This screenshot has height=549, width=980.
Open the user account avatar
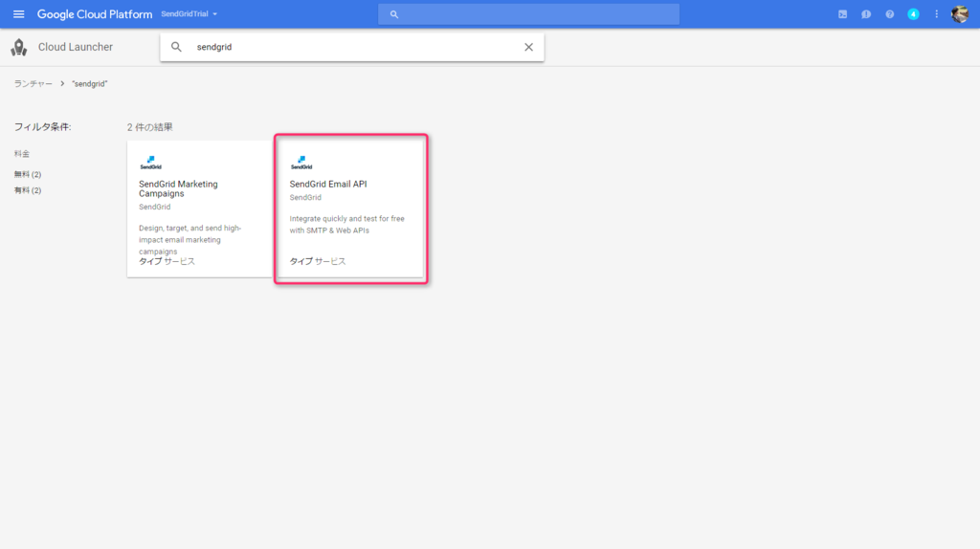pos(959,13)
